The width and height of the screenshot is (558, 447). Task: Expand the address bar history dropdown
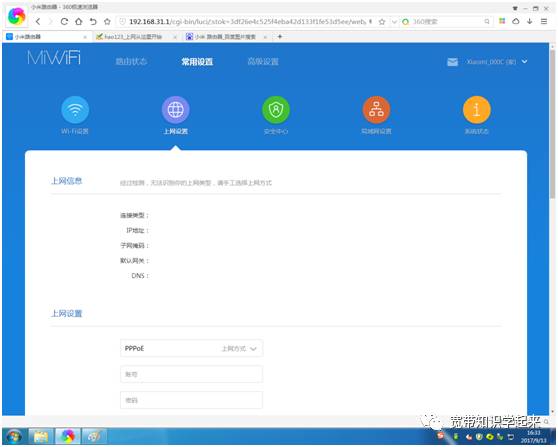394,22
